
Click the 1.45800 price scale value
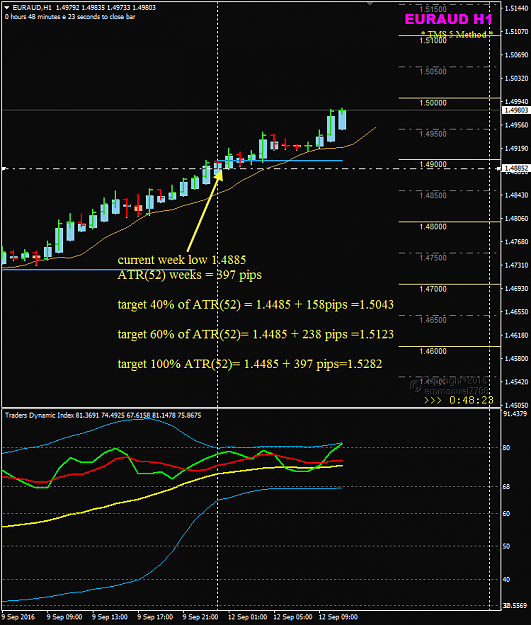[516, 359]
